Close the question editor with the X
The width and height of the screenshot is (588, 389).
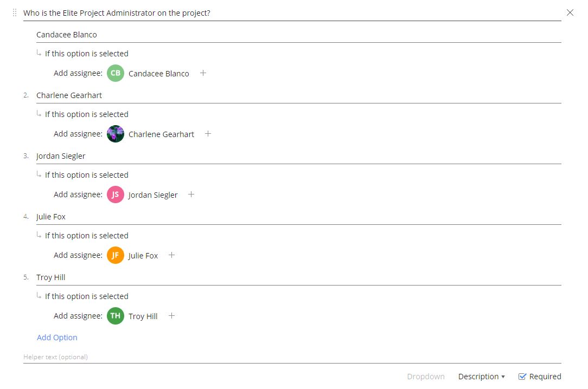click(x=570, y=12)
